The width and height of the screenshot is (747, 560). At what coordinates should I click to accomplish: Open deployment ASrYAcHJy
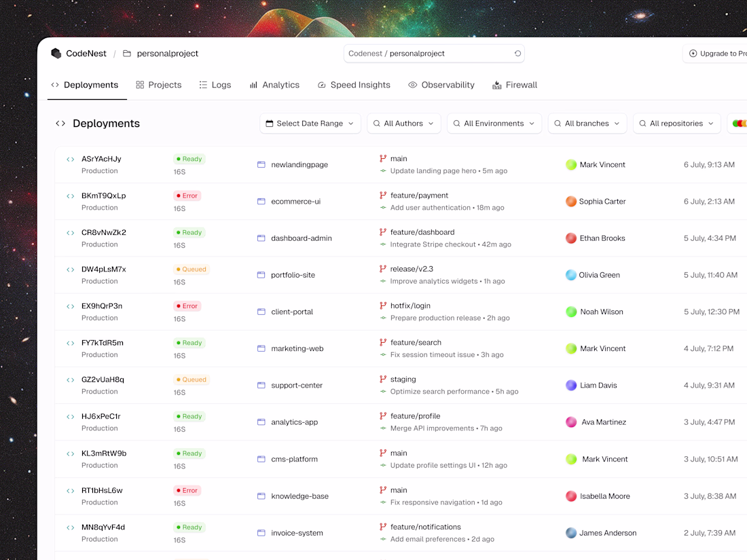pyautogui.click(x=101, y=159)
